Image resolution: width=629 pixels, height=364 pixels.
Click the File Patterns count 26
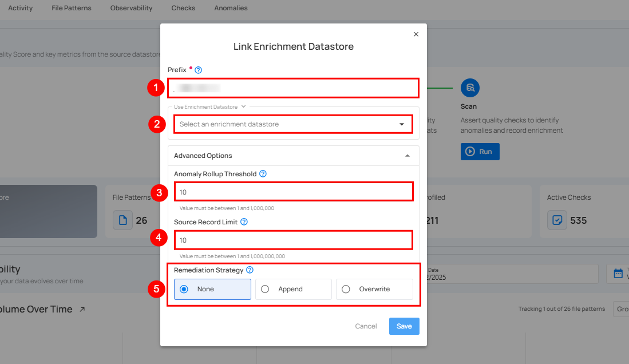(x=141, y=220)
